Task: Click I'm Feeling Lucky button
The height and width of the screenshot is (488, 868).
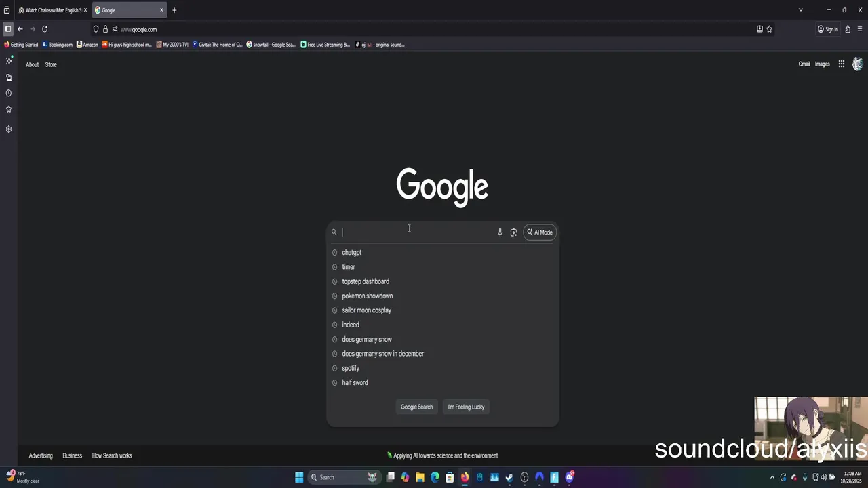Action: click(x=466, y=407)
